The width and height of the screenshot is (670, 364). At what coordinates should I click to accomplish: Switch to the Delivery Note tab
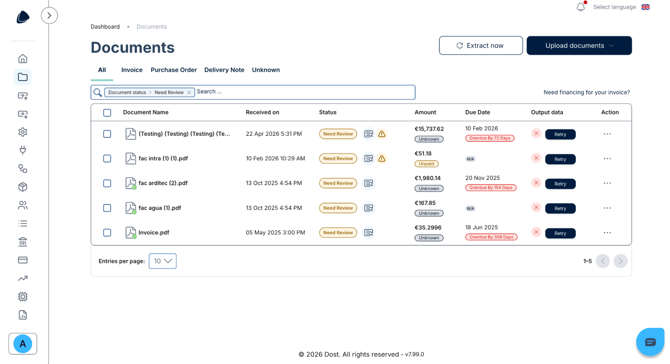(x=224, y=70)
